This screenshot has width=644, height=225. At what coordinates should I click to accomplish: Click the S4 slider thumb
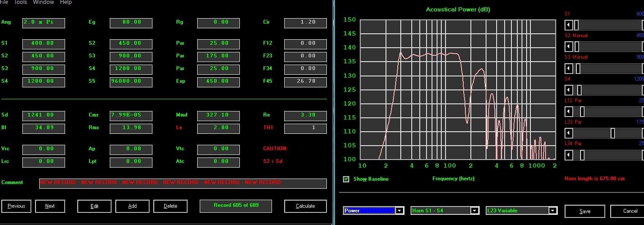579,89
